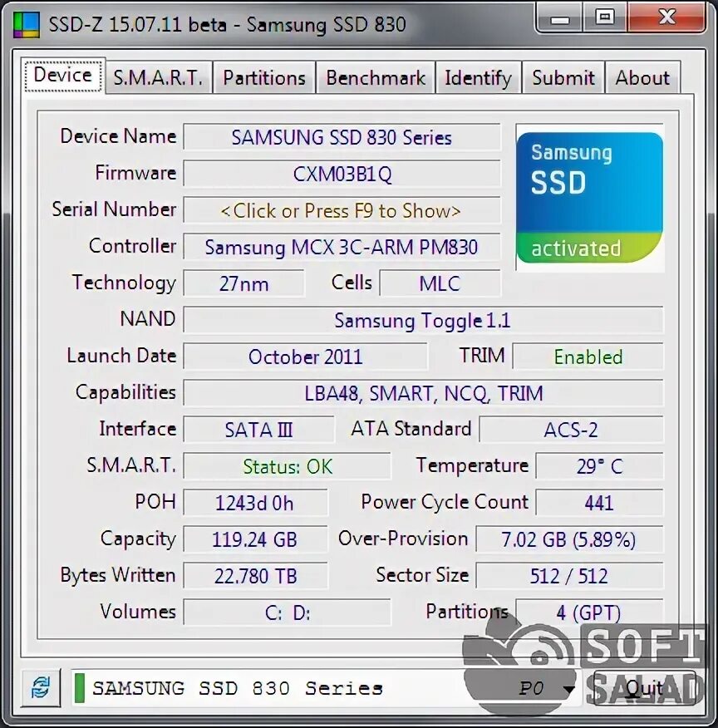
Task: Select drive SAMSUNG SSD 830 Series in combo box
Action: click(x=325, y=689)
